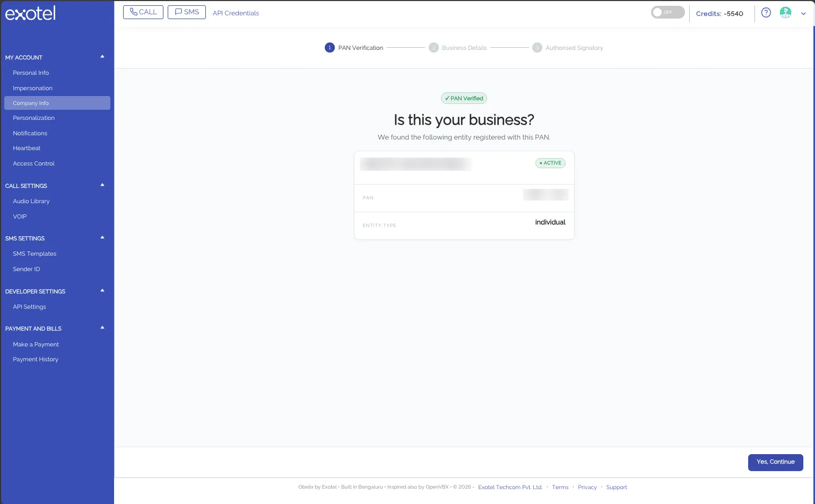Click the ACTIVE status badge
This screenshot has width=815, height=504.
[550, 163]
